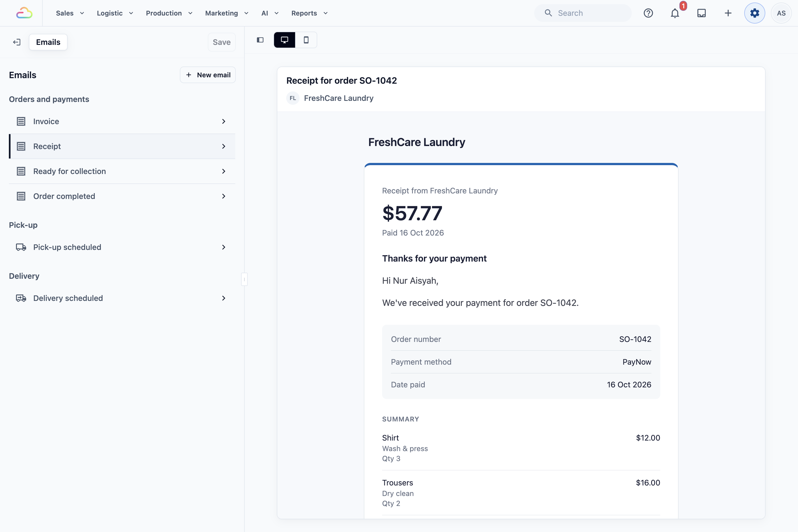
Task: Click the panel resize handle
Action: tap(244, 279)
